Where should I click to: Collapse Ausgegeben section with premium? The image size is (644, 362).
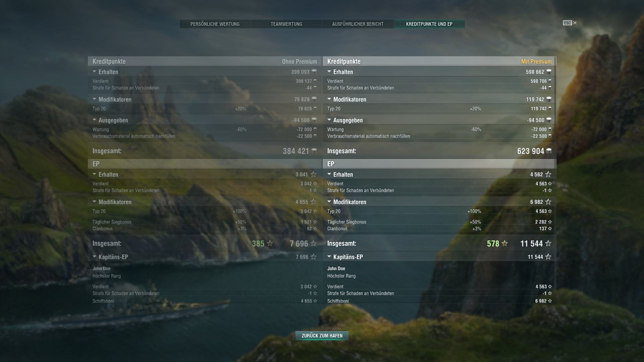click(x=329, y=120)
